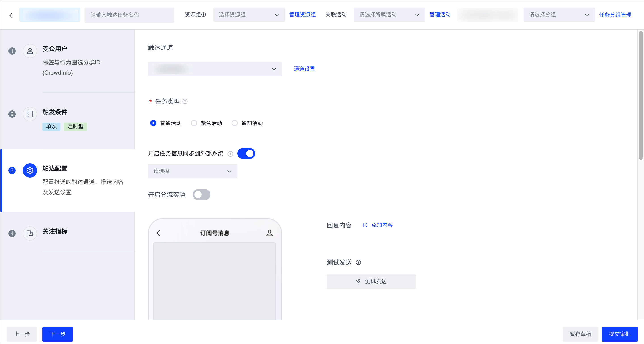Image resolution: width=644 pixels, height=344 pixels.
Task: Select the 紧急活动 radio option
Action: [194, 123]
